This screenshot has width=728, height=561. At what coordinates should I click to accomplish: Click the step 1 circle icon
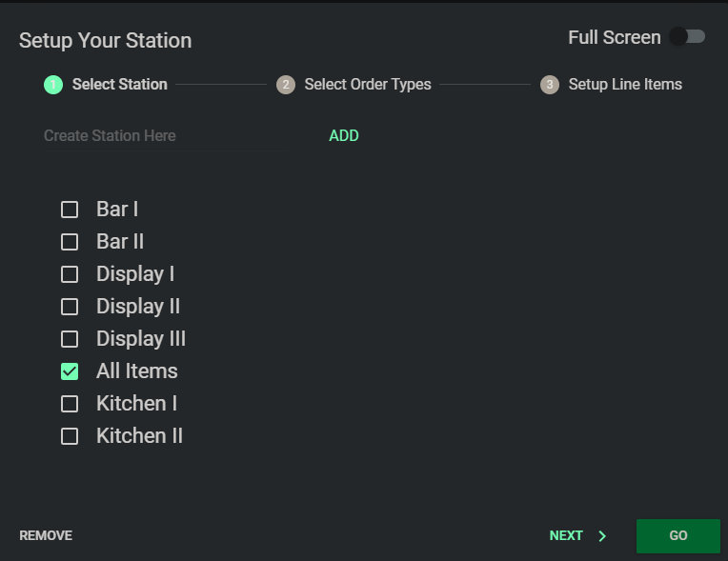tap(53, 85)
